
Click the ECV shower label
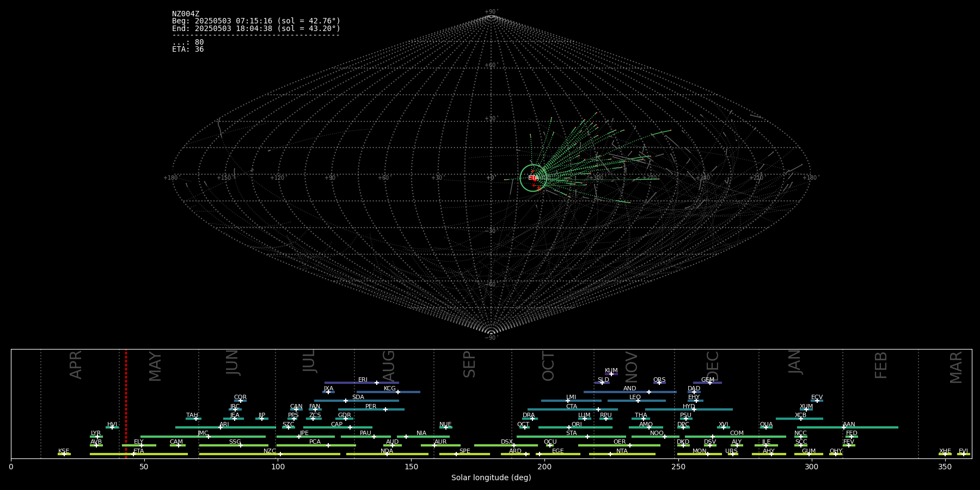pyautogui.click(x=817, y=397)
